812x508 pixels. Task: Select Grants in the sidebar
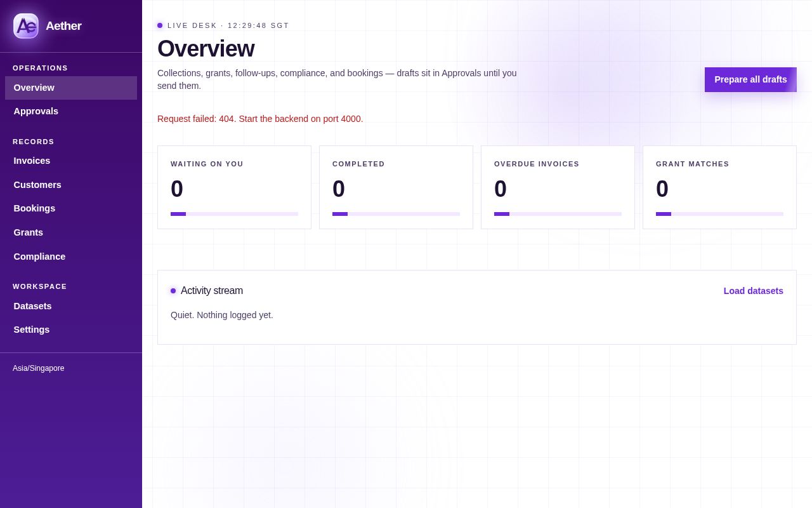(x=71, y=232)
